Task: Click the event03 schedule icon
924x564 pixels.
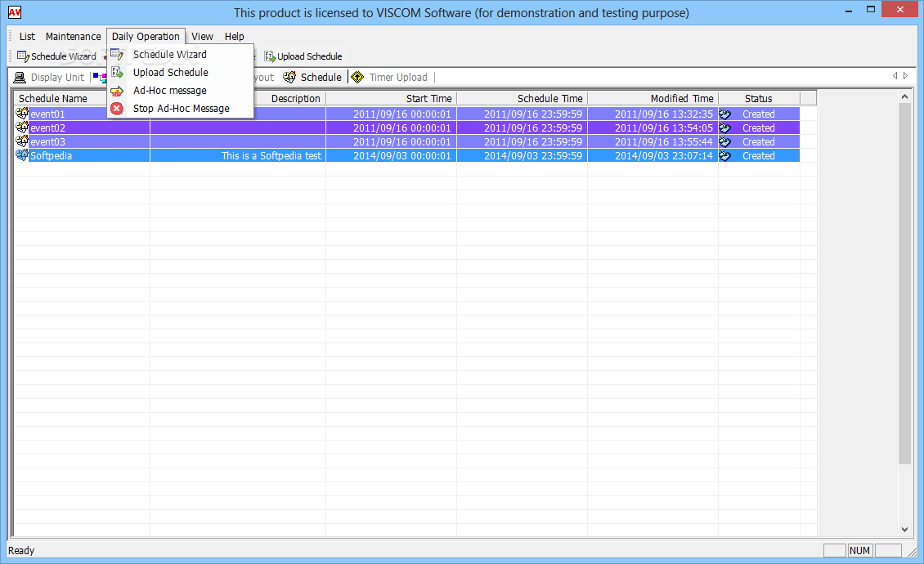Action: 22,141
